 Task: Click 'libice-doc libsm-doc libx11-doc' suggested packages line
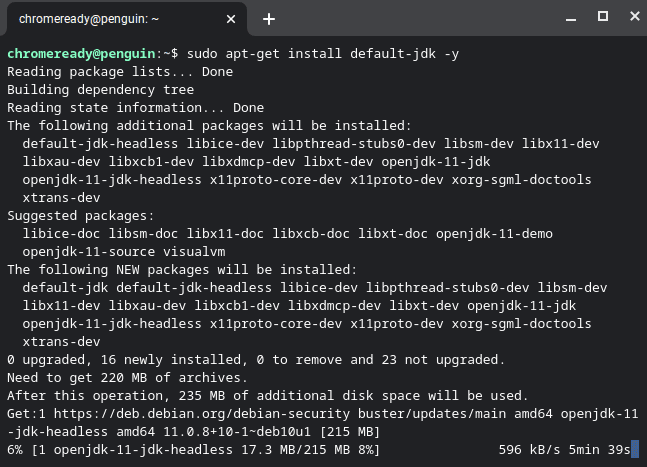288,234
